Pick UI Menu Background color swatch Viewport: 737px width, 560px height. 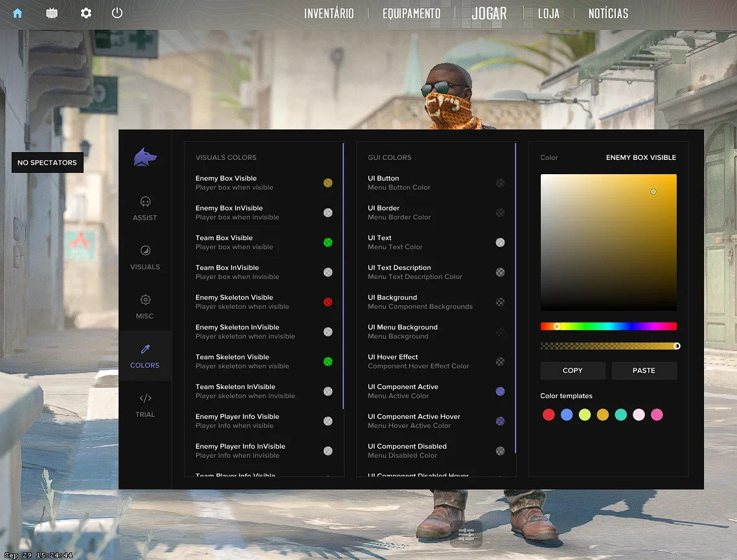pyautogui.click(x=500, y=331)
